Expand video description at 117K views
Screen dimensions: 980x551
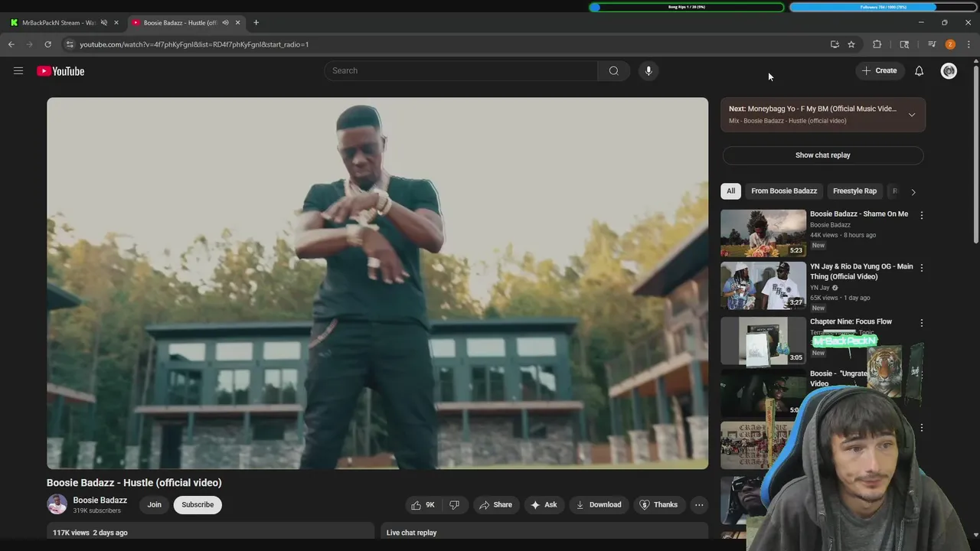(211, 532)
